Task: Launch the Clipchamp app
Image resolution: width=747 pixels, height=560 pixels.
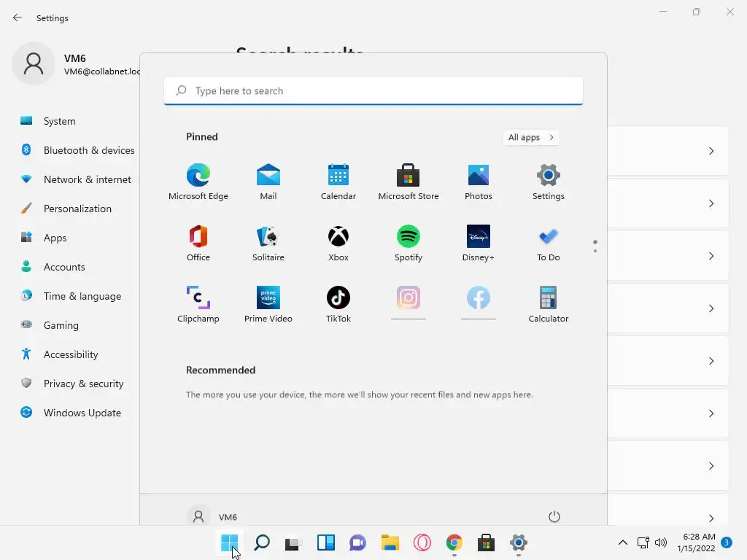Action: pyautogui.click(x=198, y=305)
